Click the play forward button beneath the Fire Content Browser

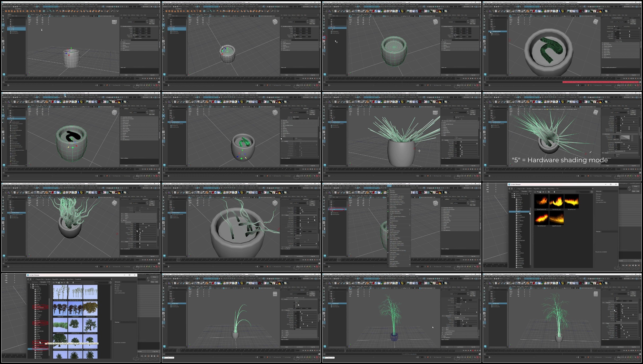click(x=636, y=265)
